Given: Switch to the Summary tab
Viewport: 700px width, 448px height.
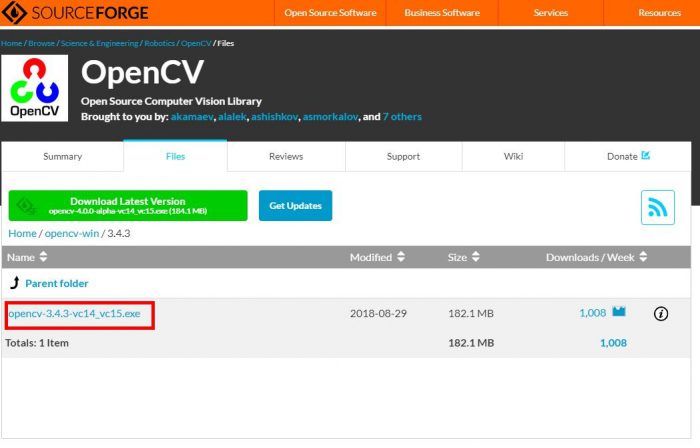Looking at the screenshot, I should coord(63,157).
